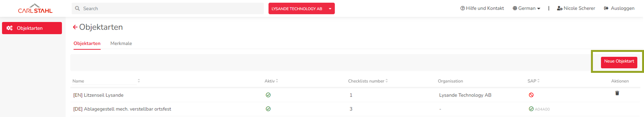Click into the Search field
The height and width of the screenshot is (117, 644).
coord(168,8)
